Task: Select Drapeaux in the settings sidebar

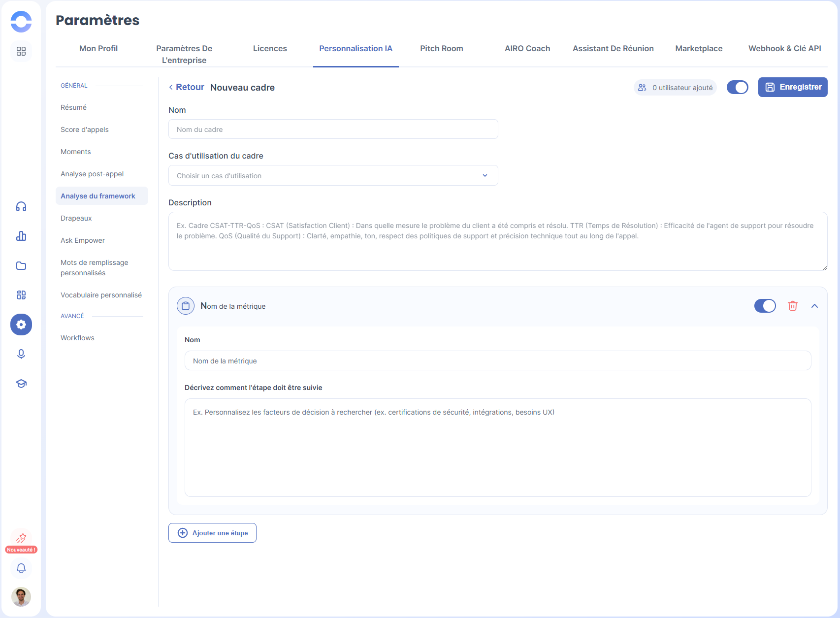Action: coord(76,218)
